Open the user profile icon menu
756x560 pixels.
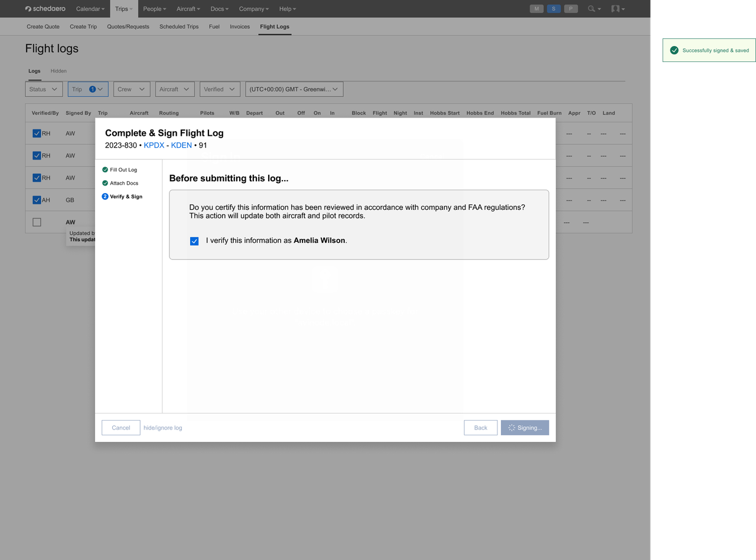click(x=618, y=9)
